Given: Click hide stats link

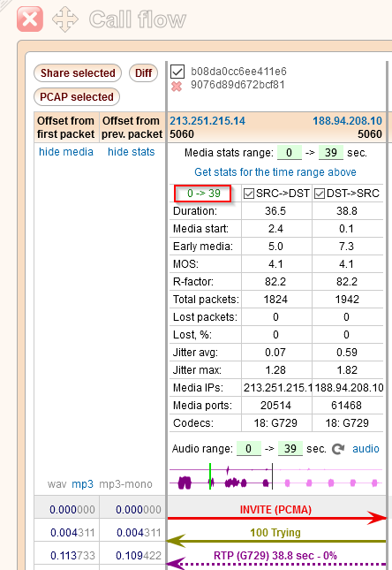Looking at the screenshot, I should tap(132, 152).
